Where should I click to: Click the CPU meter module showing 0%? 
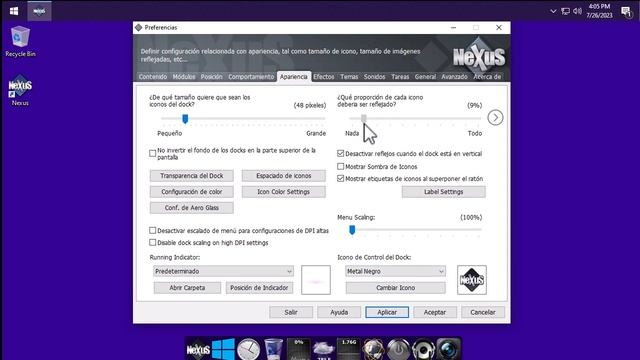click(298, 349)
